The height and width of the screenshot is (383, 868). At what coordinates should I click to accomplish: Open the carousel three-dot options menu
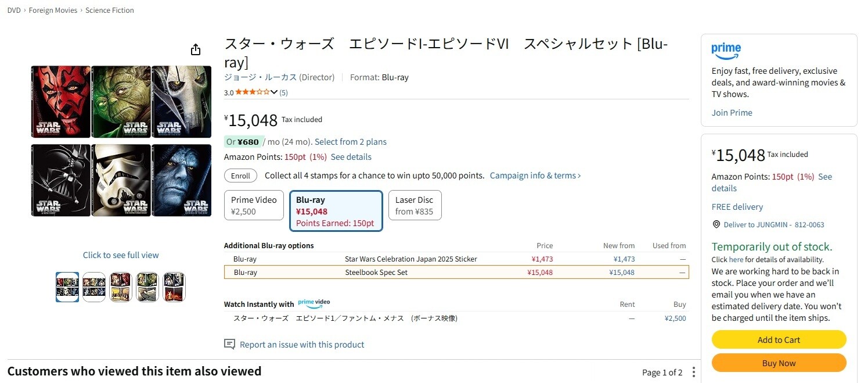[693, 373]
